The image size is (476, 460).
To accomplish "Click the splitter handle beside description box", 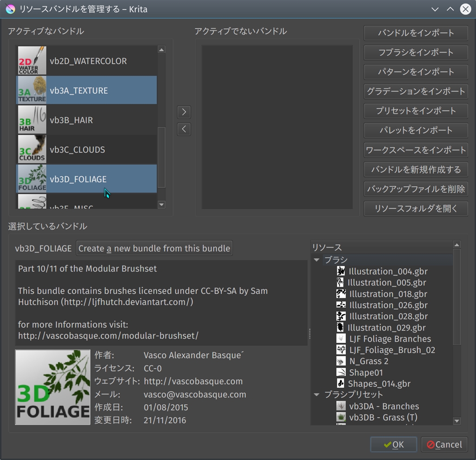I will click(x=309, y=333).
